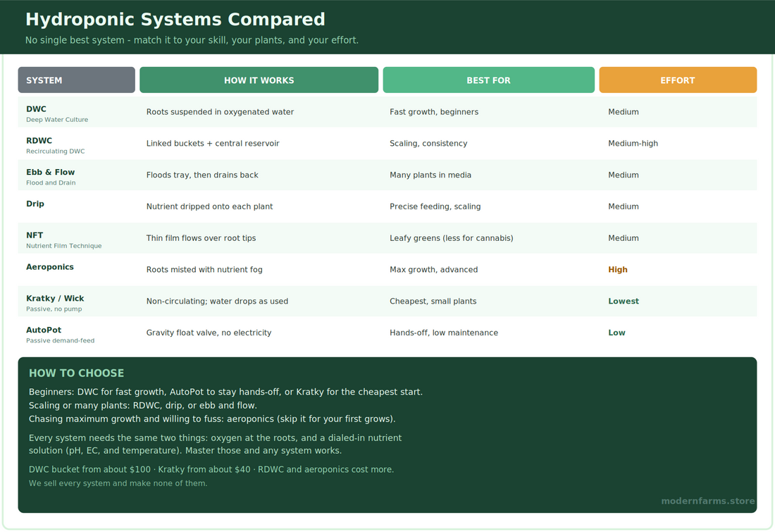Screen dimensions: 775x532
Task: Click 'Precise feeding, scaling' cell
Action: point(435,206)
